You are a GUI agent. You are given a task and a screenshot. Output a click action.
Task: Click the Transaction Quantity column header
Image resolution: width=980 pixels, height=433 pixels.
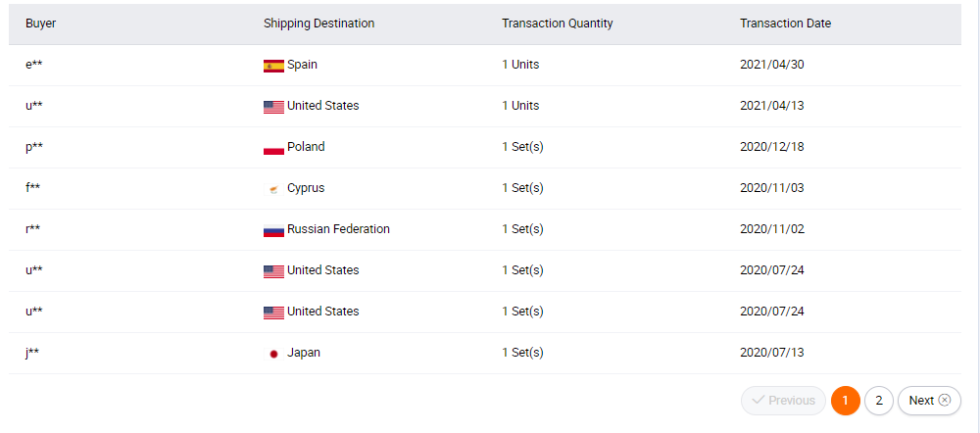(558, 24)
